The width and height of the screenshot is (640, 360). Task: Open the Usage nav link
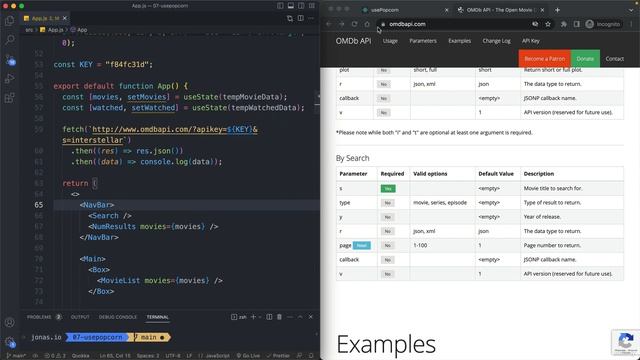tap(390, 41)
